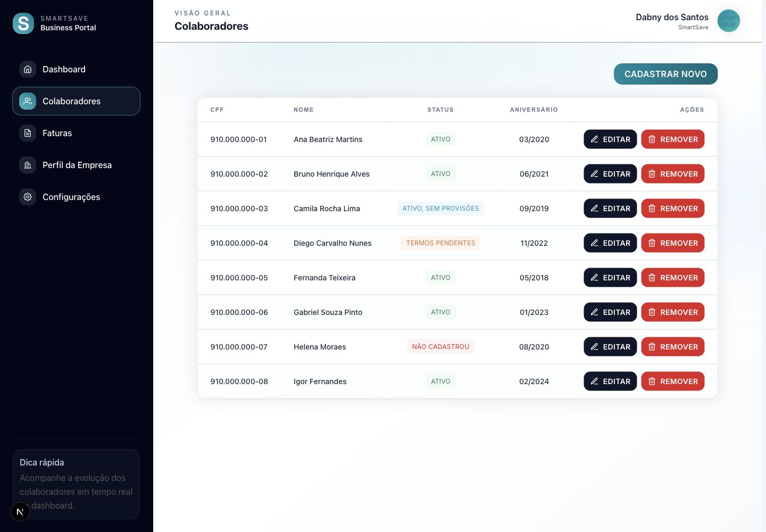Click the round N badge icon

pos(20,512)
